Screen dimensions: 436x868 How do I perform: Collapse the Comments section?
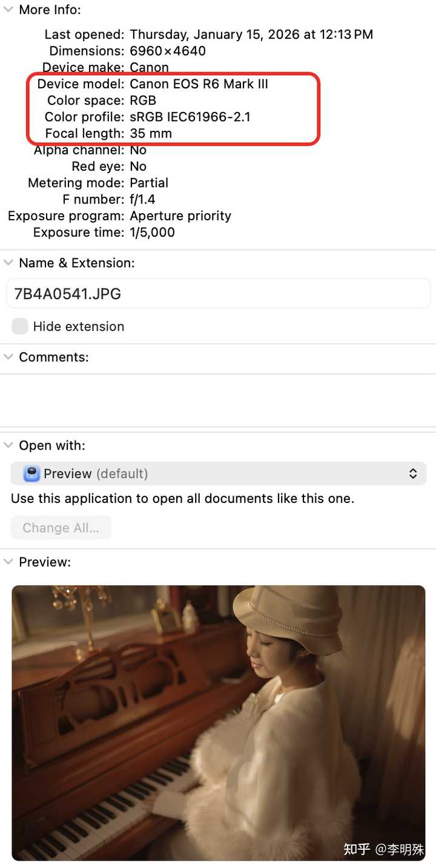[8, 357]
